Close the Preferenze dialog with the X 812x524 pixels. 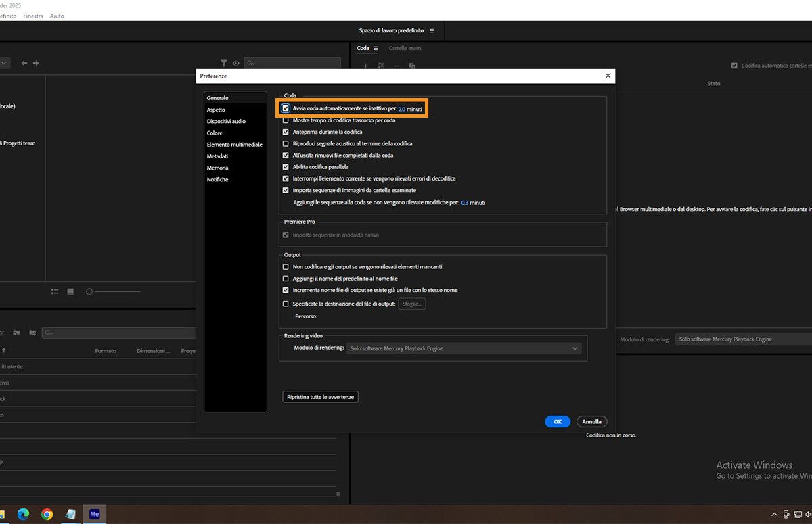pyautogui.click(x=608, y=76)
